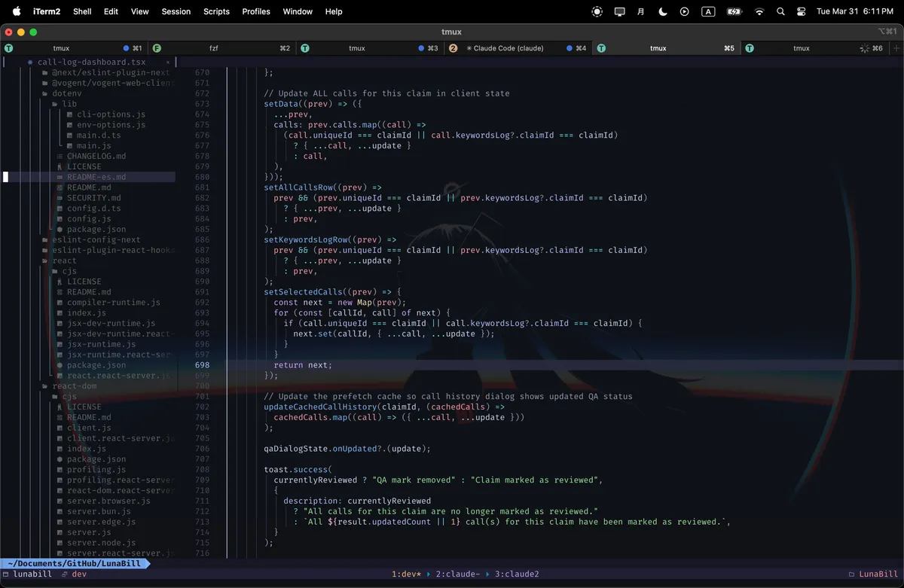Click the git branch icon beside dev
Image resolution: width=904 pixels, height=588 pixels.
point(64,574)
